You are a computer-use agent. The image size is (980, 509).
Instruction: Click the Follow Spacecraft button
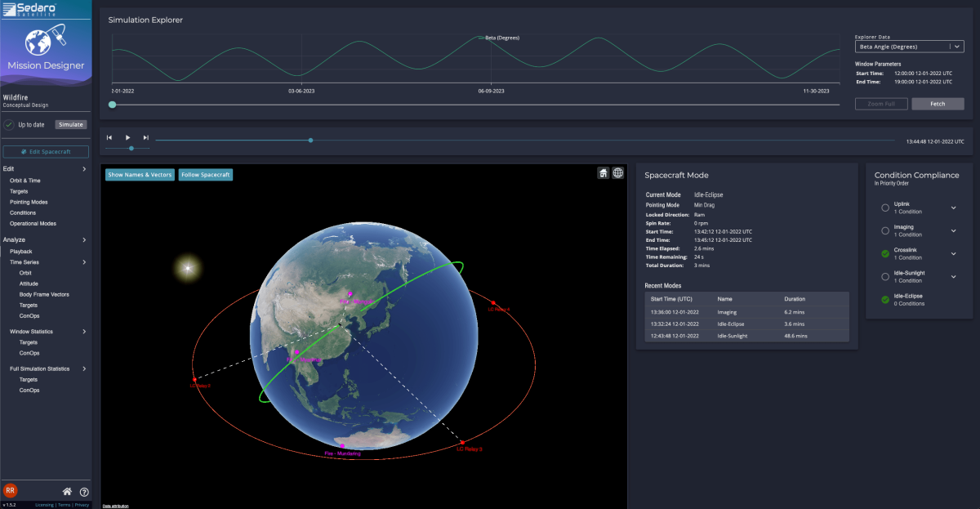[x=205, y=175]
